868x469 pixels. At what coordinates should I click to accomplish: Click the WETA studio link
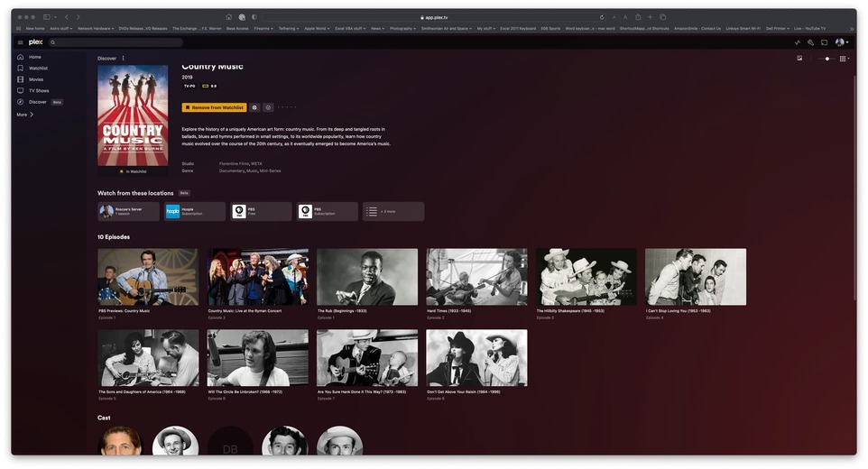point(257,164)
